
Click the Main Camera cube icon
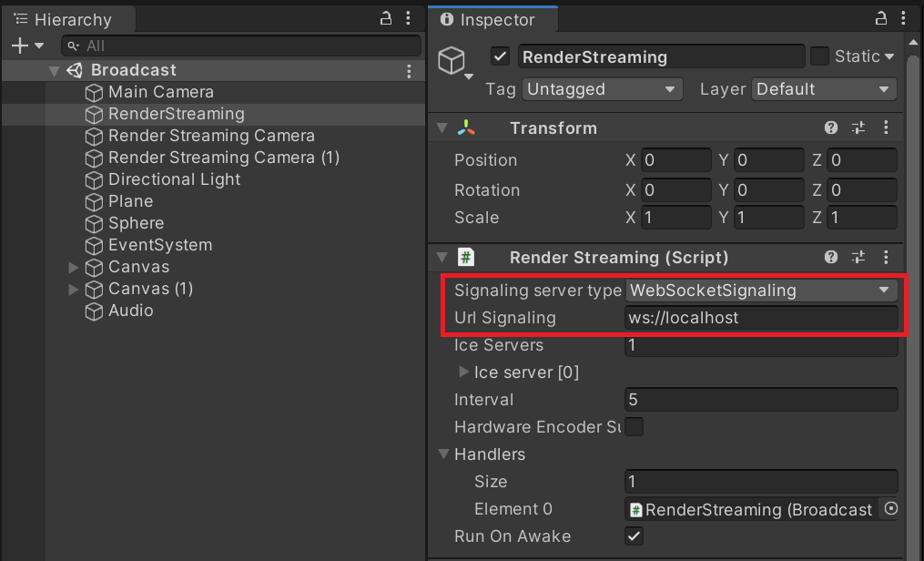[95, 92]
